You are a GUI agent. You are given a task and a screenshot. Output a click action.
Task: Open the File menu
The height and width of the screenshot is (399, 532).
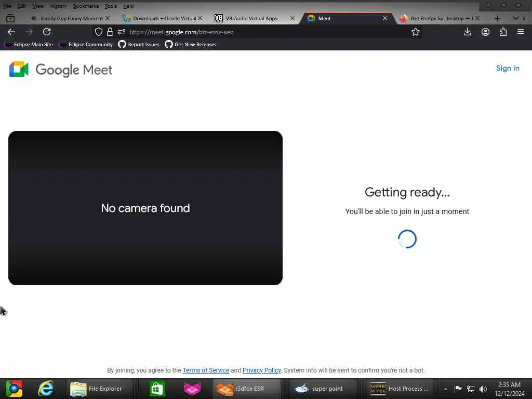(7, 6)
